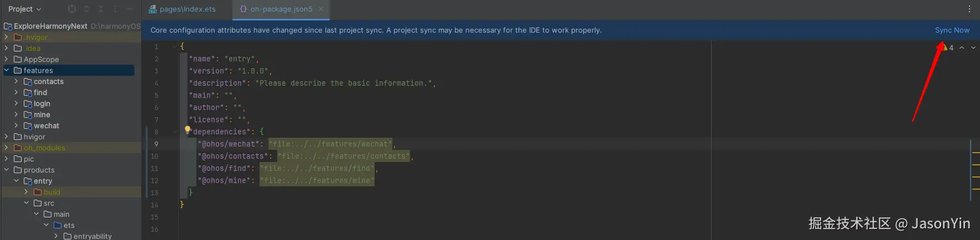Screen dimensions: 980x240
Task: Collapse the features folder
Action: [x=7, y=70]
